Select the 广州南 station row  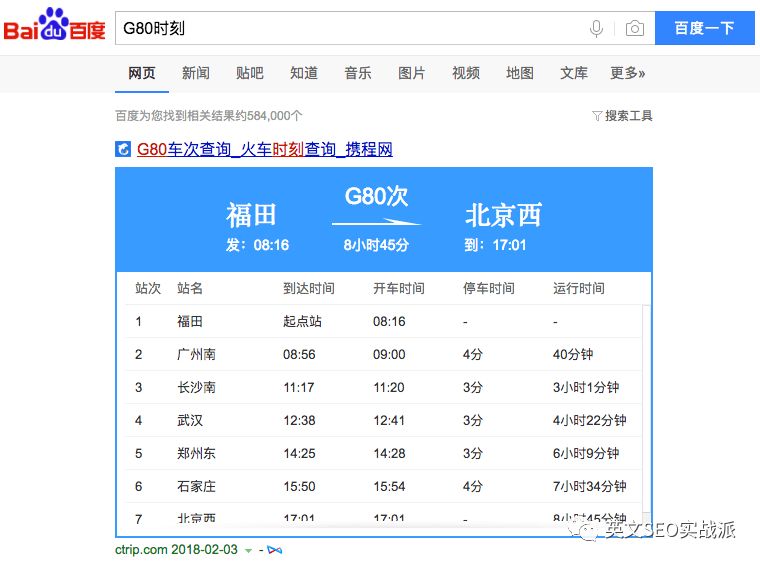[383, 354]
